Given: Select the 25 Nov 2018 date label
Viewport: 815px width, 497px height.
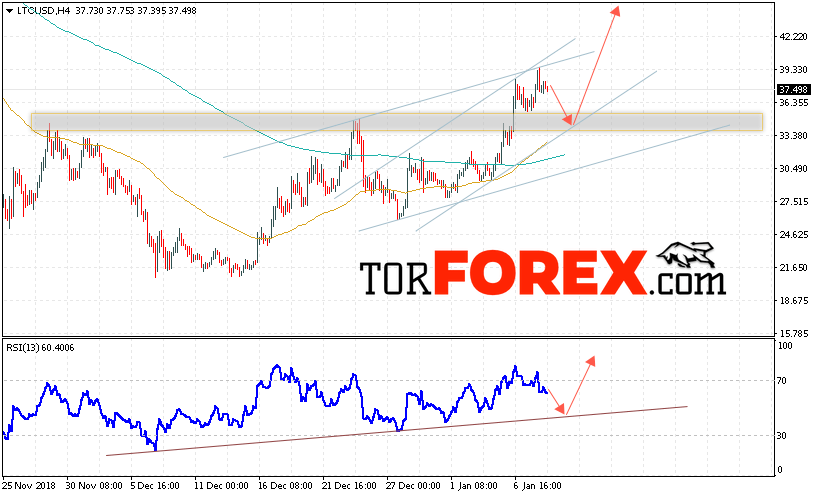Looking at the screenshot, I should tap(29, 486).
